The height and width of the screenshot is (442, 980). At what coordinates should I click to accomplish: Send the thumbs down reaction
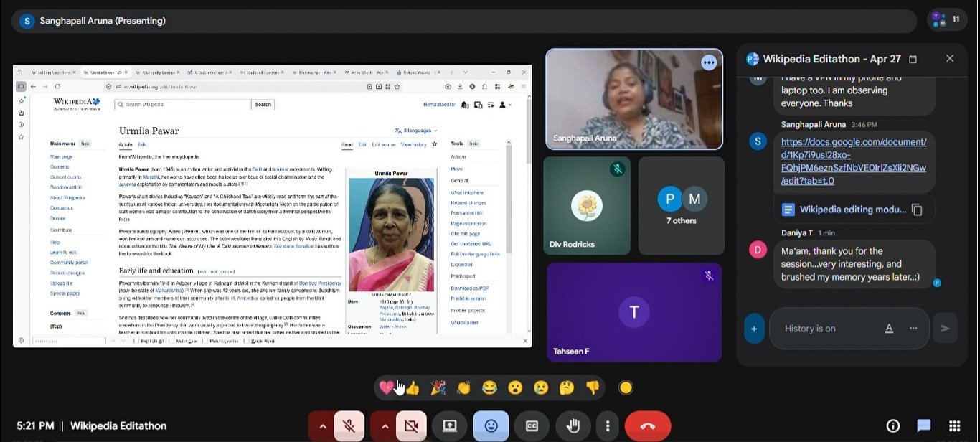pyautogui.click(x=592, y=387)
